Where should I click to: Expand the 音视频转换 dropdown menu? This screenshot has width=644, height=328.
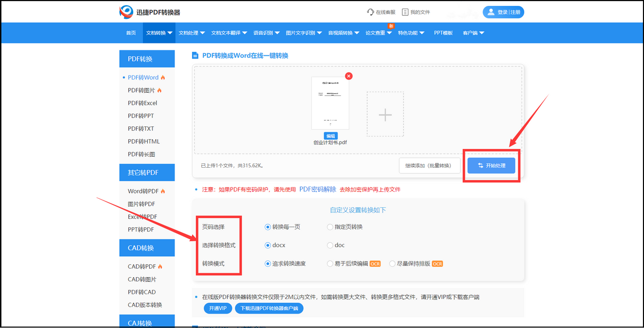343,33
